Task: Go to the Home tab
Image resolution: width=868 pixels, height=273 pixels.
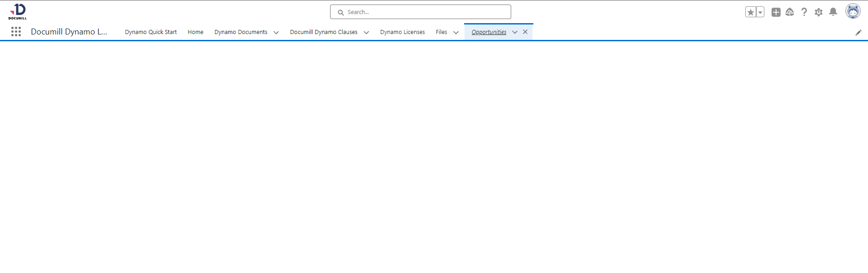Action: coord(196,32)
